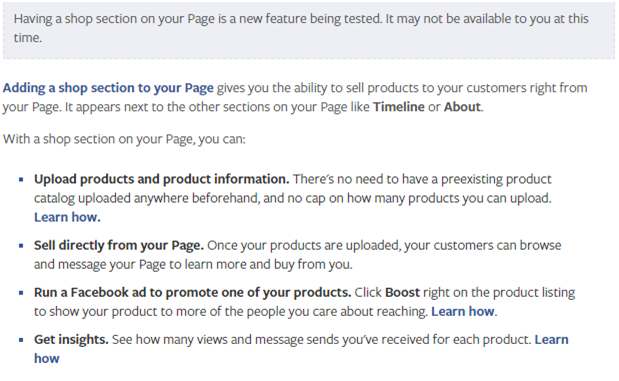Click the bullet marker beside Get insights
Screen dimensions: 619x381
(x=21, y=340)
